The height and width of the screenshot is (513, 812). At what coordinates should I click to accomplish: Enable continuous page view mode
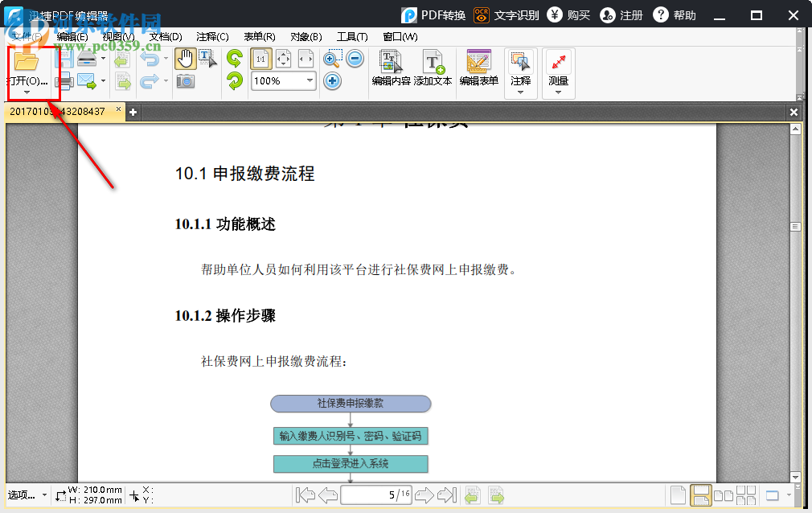pyautogui.click(x=700, y=495)
